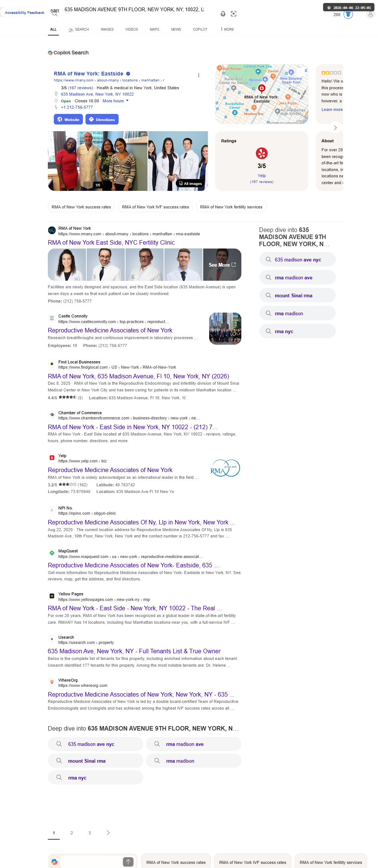Image resolution: width=378 pixels, height=868 pixels.
Task: Click the Copilot icon in bottom chat bar
Action: 55,862
